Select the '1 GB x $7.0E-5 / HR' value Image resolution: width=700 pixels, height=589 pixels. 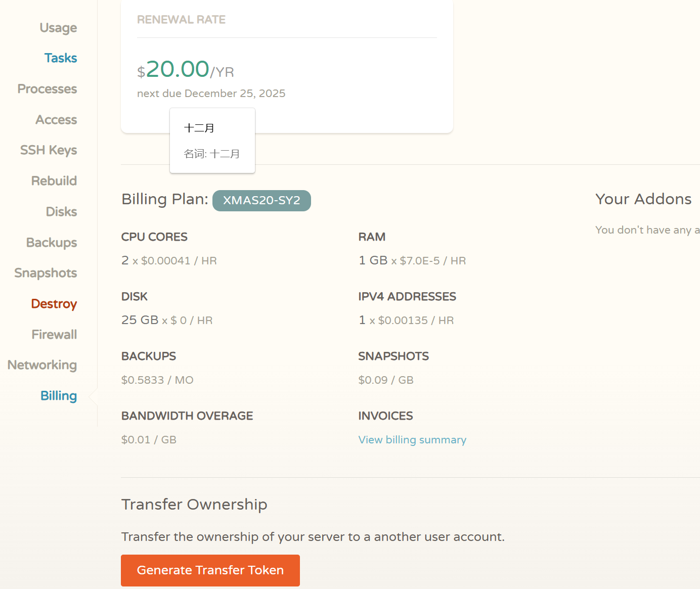(412, 261)
